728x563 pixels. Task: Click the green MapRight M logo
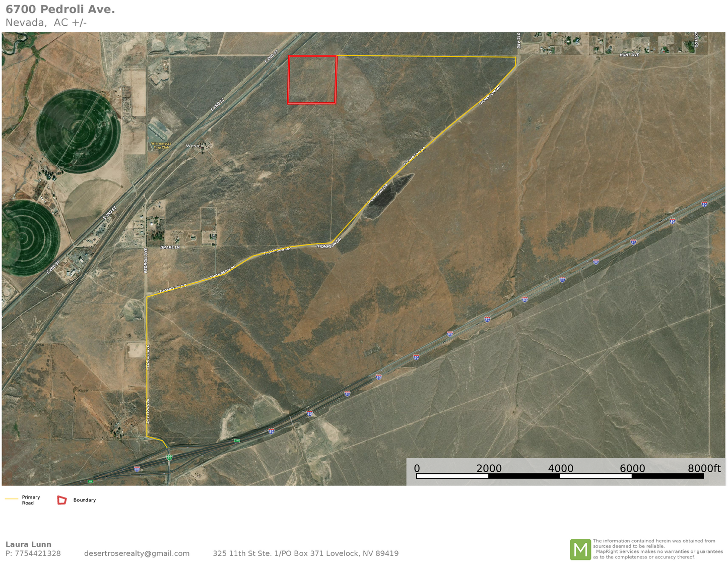coord(580,549)
